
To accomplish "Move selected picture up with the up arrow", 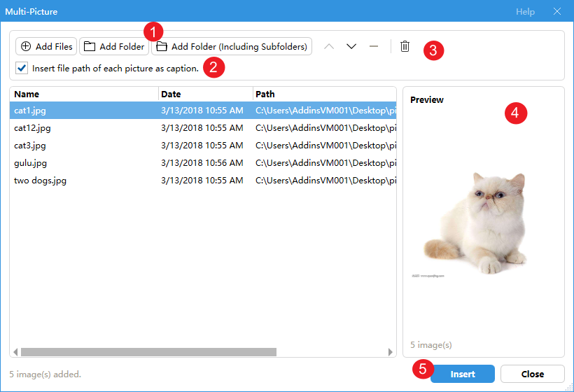I will click(x=329, y=46).
